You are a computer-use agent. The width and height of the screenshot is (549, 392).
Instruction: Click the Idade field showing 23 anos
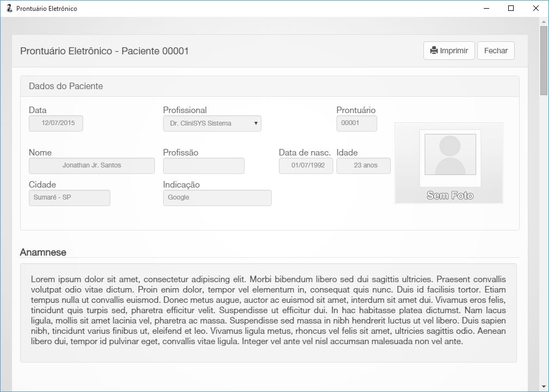(x=363, y=165)
